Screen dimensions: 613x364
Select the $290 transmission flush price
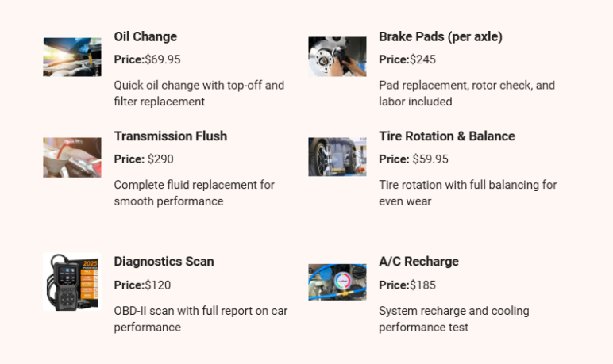click(x=160, y=159)
